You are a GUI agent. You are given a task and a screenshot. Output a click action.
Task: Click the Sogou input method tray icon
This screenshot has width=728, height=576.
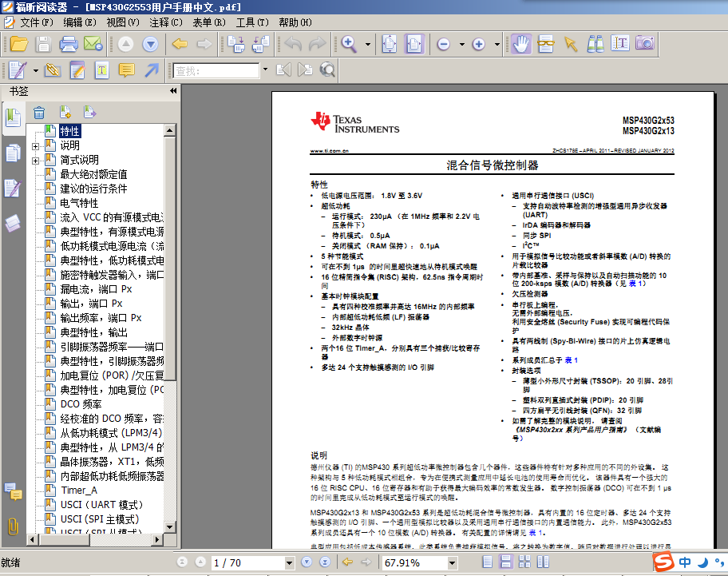point(663,562)
